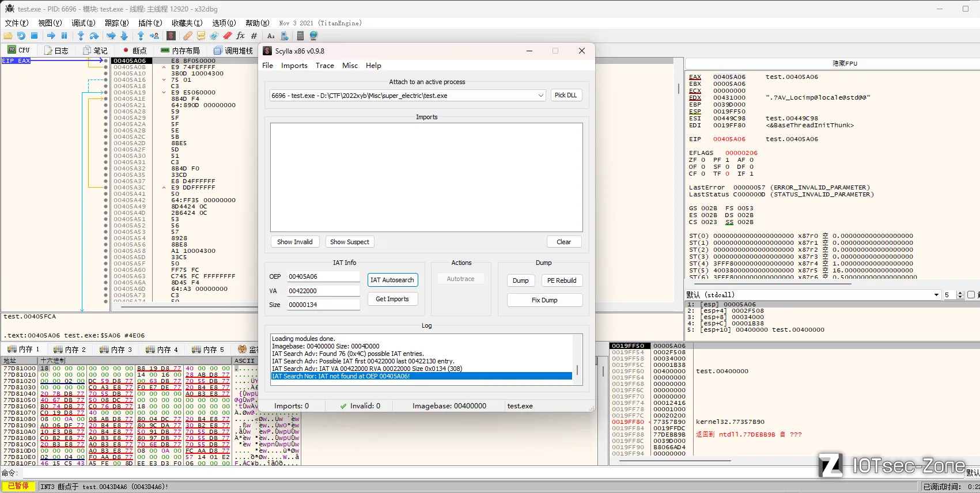Click the disassembly view vertical scrollbar
The image size is (980, 493).
(678, 179)
